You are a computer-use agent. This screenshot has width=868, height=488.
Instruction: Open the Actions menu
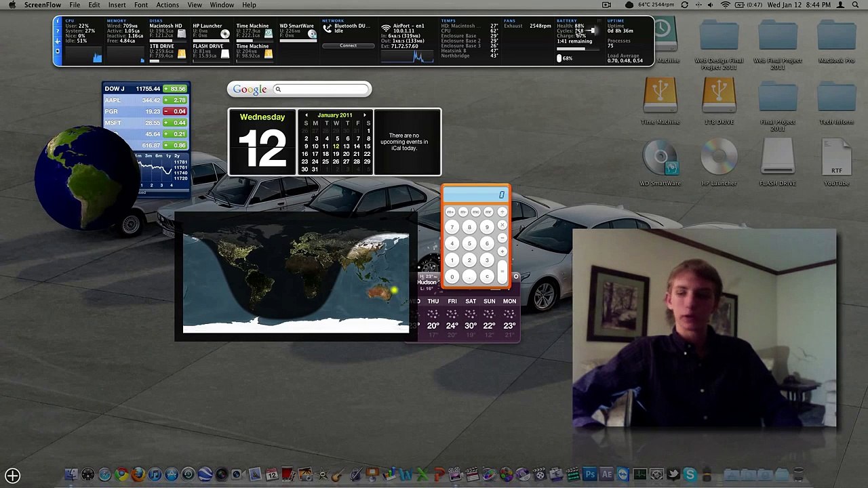(167, 5)
